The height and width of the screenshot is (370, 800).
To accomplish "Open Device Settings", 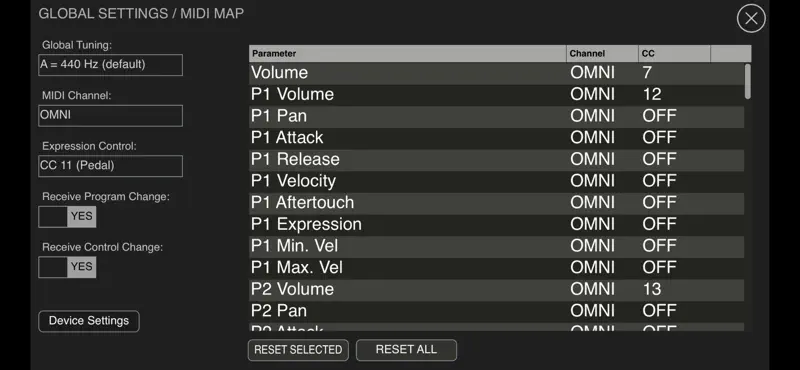I will [89, 321].
